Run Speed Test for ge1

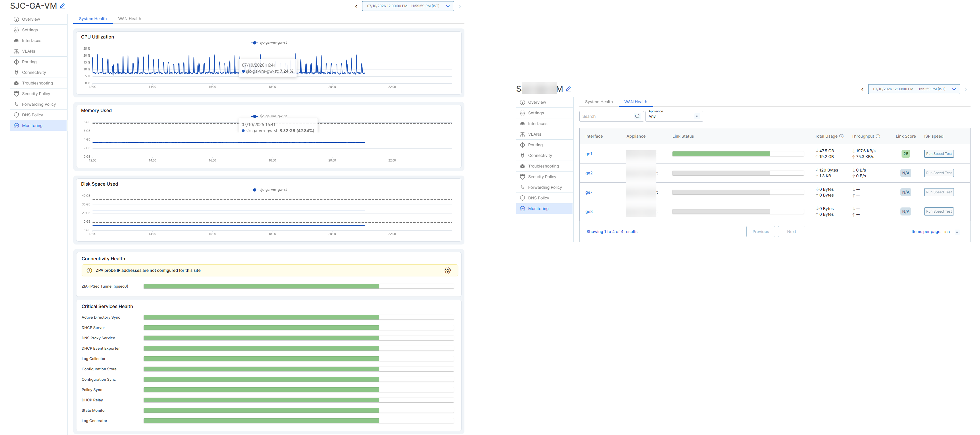tap(939, 154)
